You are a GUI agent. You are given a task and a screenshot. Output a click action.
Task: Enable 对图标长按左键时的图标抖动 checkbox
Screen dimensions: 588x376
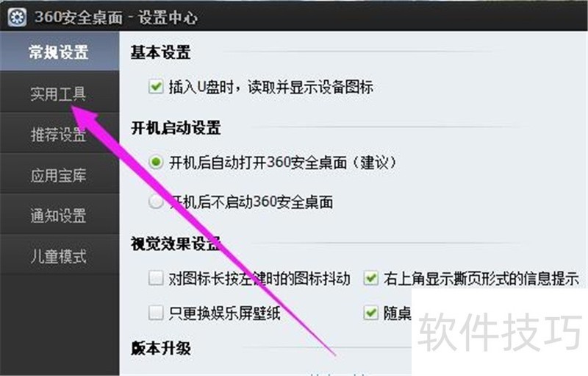156,278
